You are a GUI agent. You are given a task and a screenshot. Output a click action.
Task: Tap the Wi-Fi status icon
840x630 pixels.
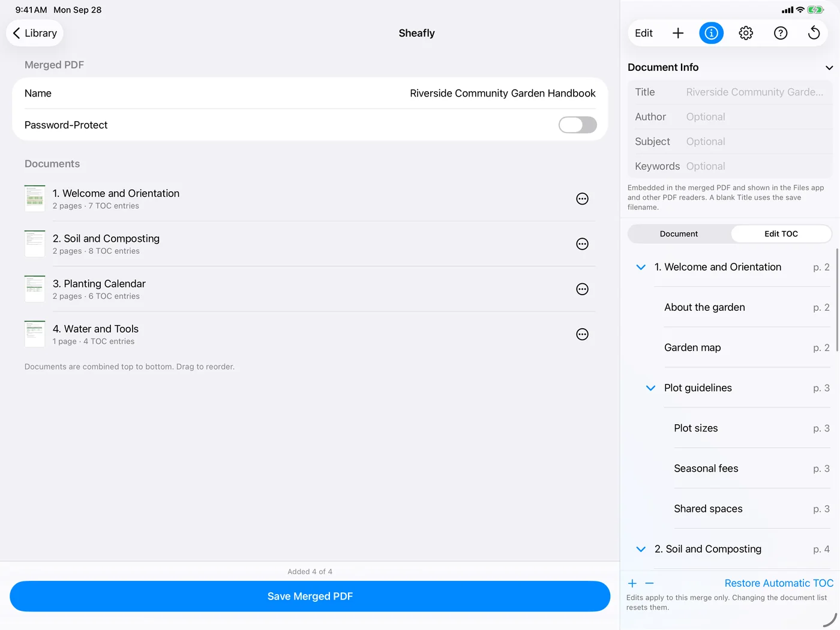pos(800,10)
